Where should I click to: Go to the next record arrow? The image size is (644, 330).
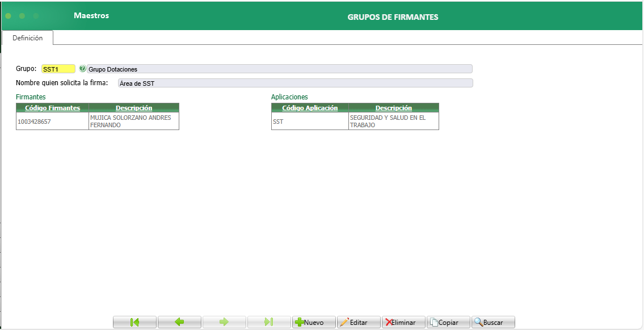[224, 322]
